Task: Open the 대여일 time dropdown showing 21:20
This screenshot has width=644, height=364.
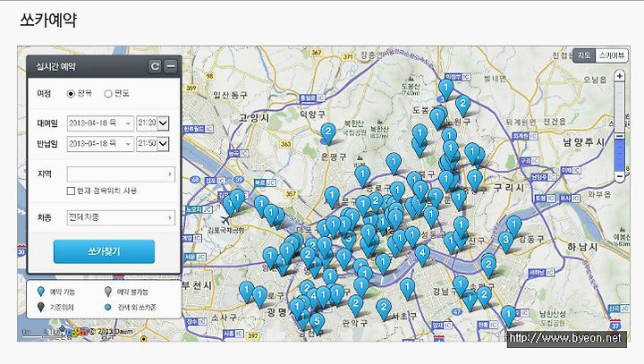Action: [x=153, y=123]
